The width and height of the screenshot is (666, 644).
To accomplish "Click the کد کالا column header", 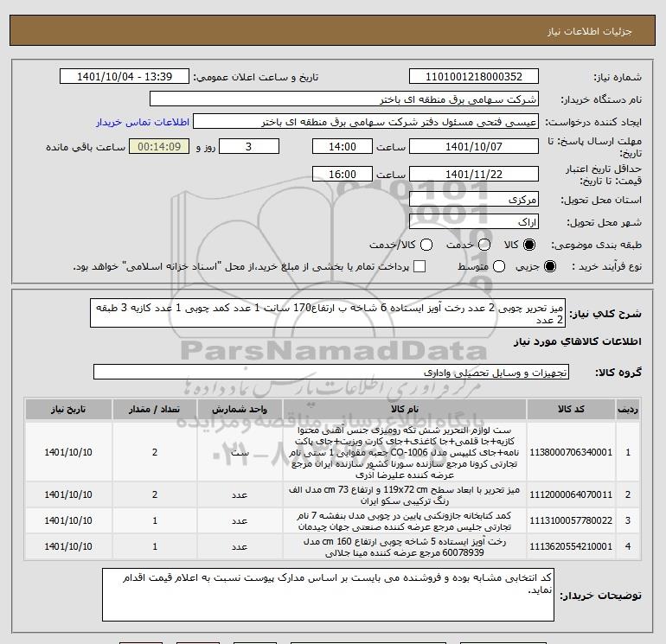I will tap(571, 409).
